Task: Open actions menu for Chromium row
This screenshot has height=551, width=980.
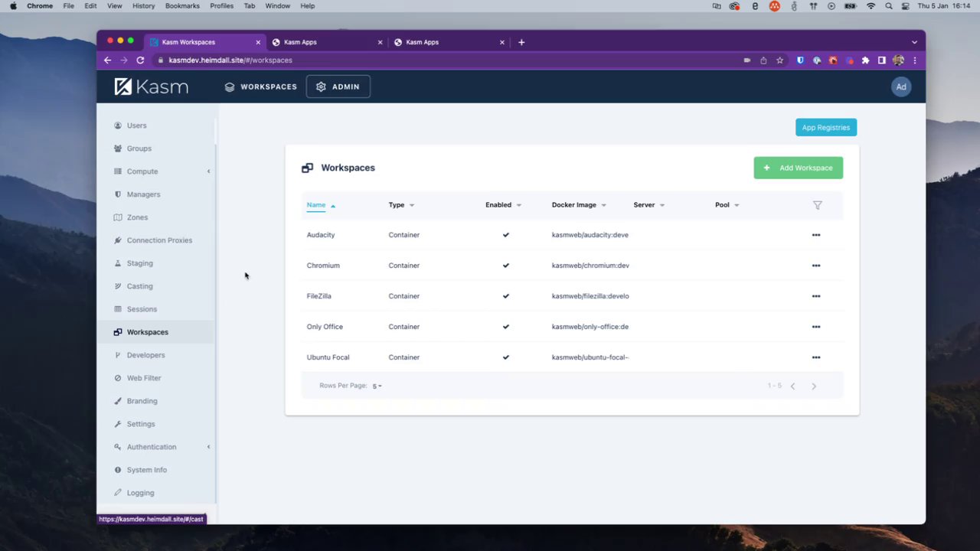Action: pyautogui.click(x=816, y=266)
